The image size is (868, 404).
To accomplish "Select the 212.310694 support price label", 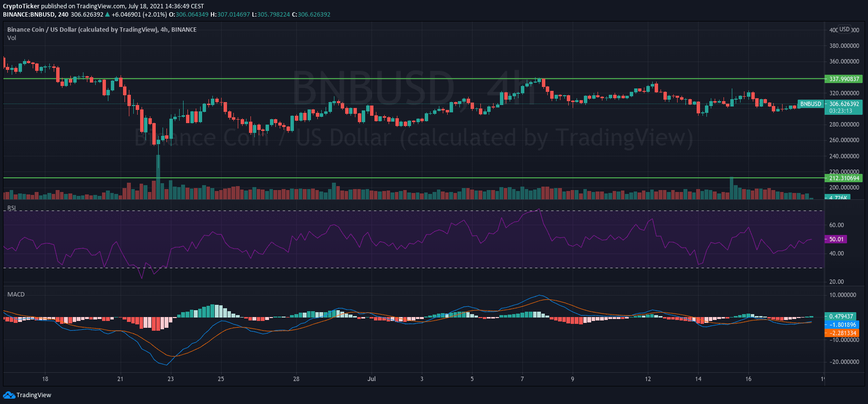I will pos(843,178).
